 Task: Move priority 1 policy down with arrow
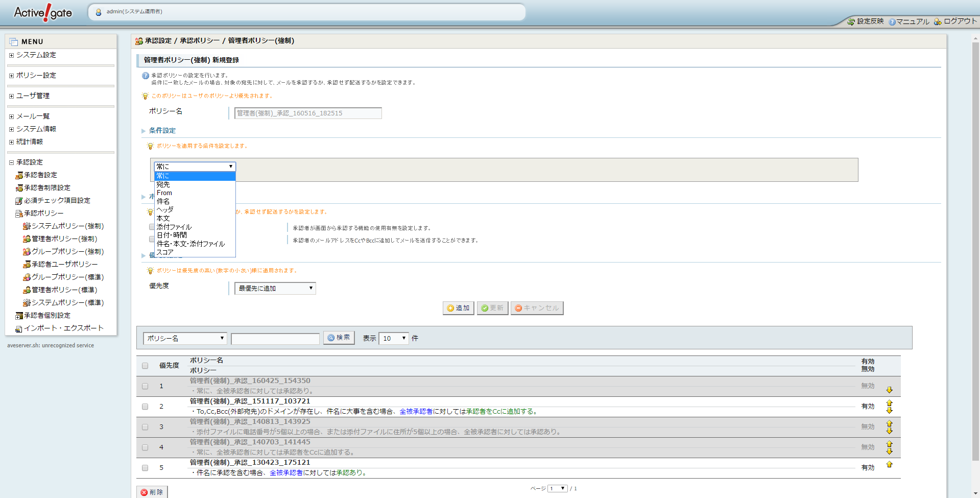pyautogui.click(x=889, y=390)
